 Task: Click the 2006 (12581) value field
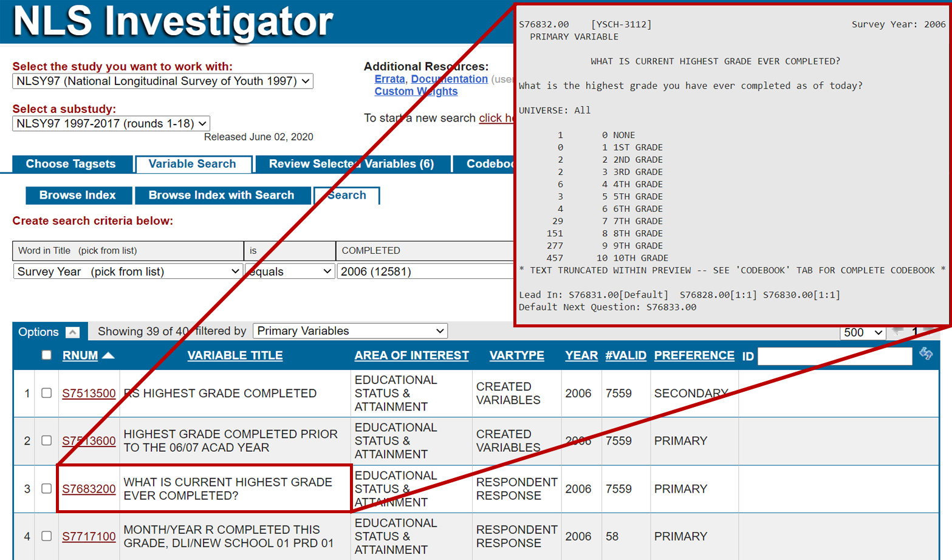pos(425,271)
